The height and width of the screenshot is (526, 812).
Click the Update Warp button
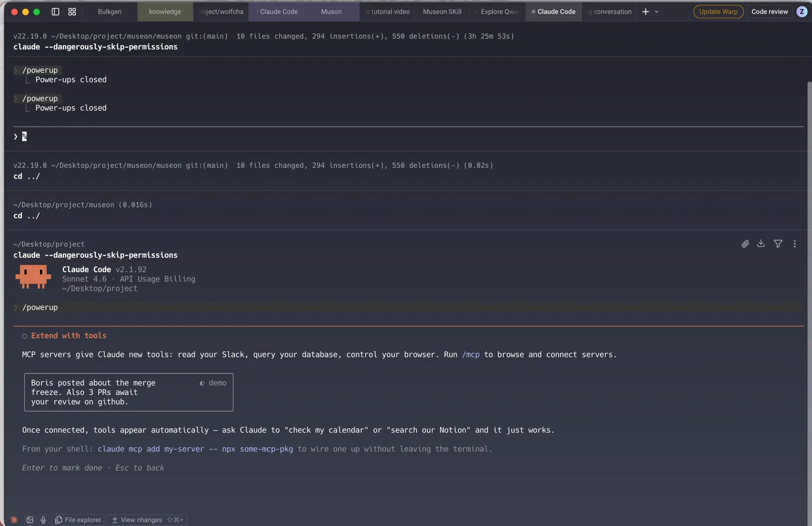pyautogui.click(x=718, y=12)
